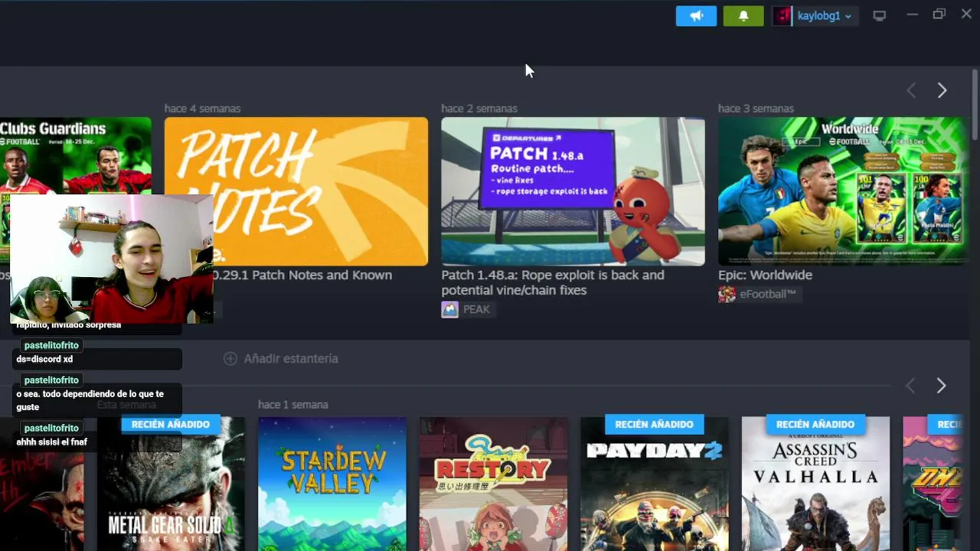Viewport: 980px width, 551px height.
Task: Open 'Patch 1.48.a: Rope exploit is back' headline
Action: click(x=553, y=282)
